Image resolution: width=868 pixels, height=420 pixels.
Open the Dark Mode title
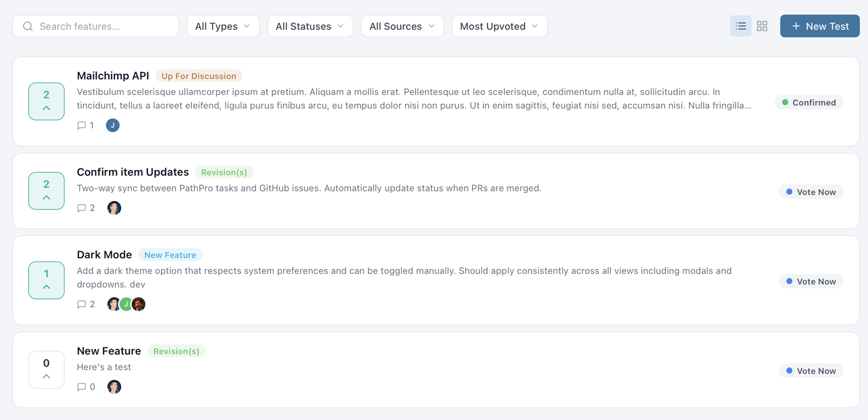pos(104,254)
